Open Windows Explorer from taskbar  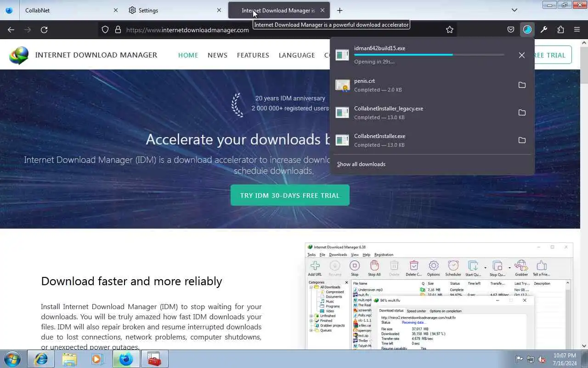click(x=69, y=359)
